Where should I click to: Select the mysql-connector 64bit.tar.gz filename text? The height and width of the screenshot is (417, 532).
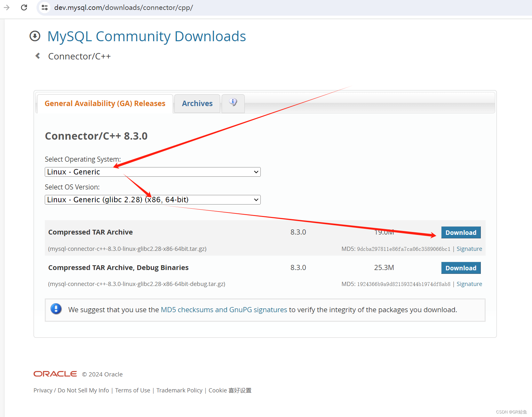coord(127,249)
